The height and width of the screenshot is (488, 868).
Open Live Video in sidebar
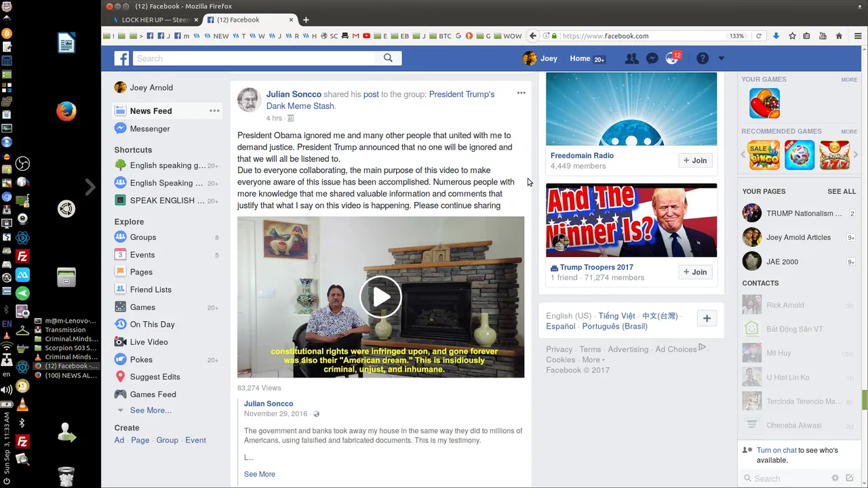(x=149, y=342)
